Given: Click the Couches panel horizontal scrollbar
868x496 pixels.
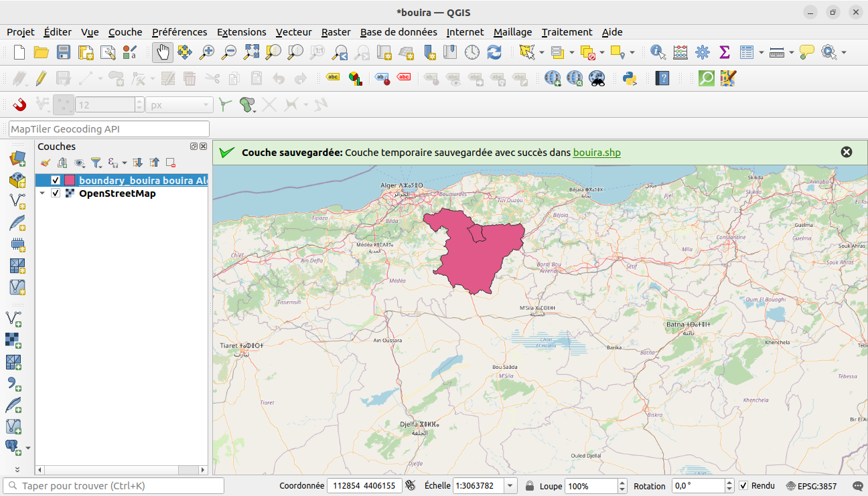Looking at the screenshot, I should click(121, 471).
